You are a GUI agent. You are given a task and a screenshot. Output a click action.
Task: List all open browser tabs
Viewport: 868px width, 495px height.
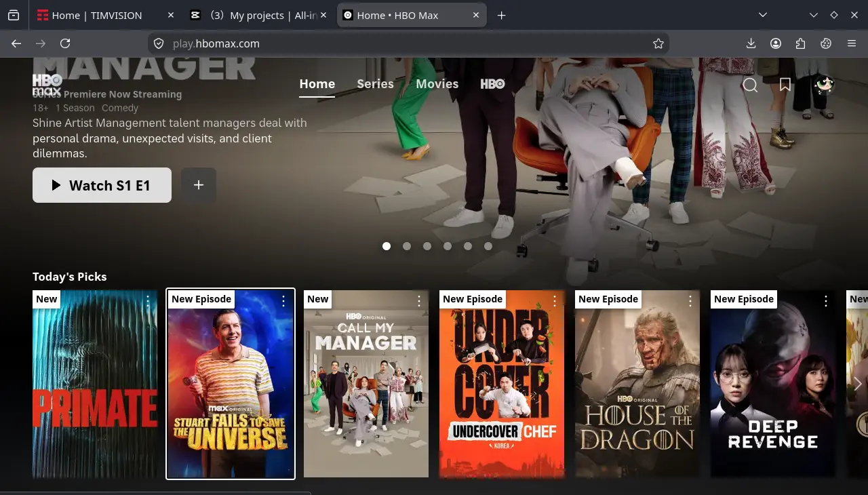(x=763, y=15)
